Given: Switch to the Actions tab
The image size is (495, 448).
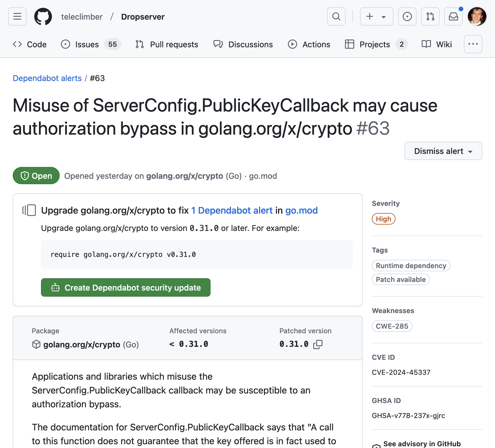Looking at the screenshot, I should 309,44.
